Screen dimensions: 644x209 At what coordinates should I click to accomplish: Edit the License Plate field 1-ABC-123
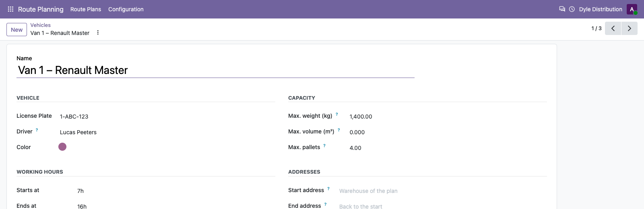click(167, 117)
